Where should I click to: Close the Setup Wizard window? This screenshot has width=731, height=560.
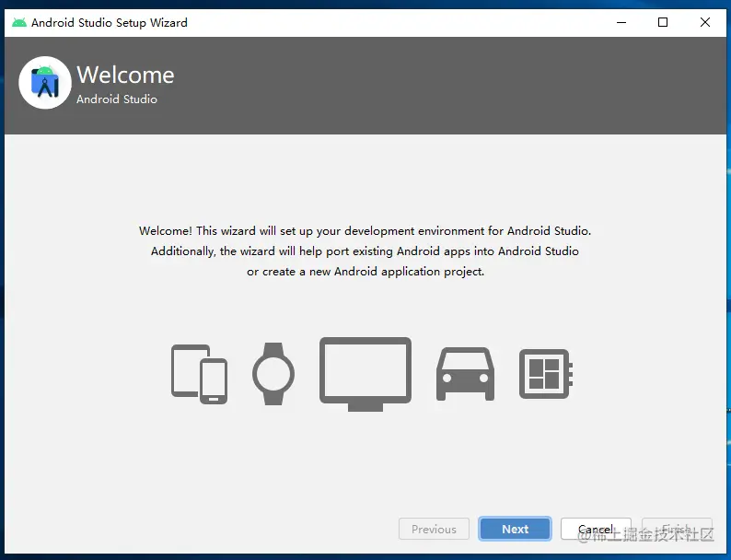point(705,22)
